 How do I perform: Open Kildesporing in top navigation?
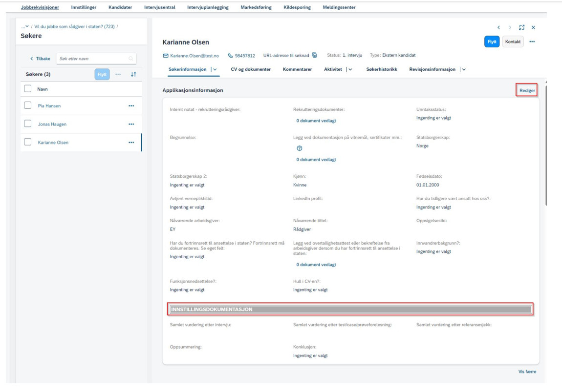point(297,7)
